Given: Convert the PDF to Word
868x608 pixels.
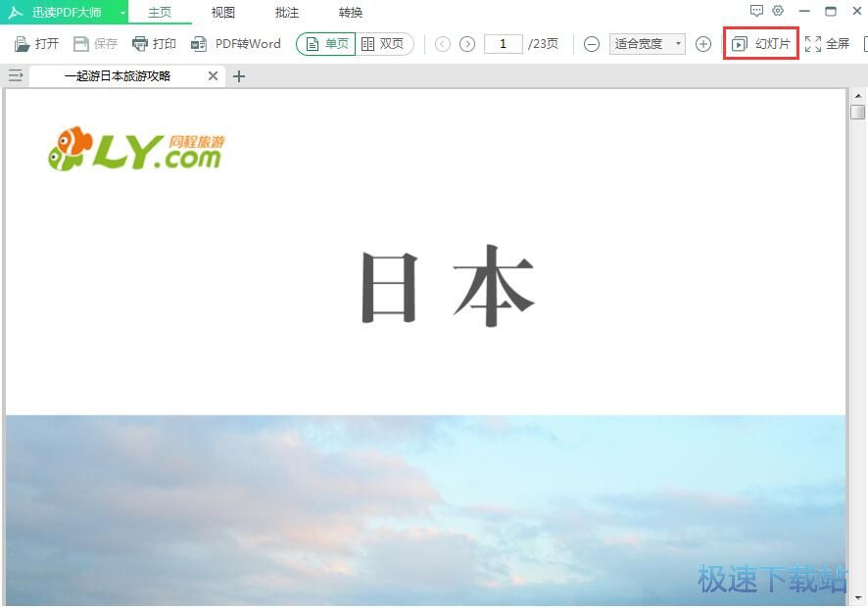Looking at the screenshot, I should point(237,43).
